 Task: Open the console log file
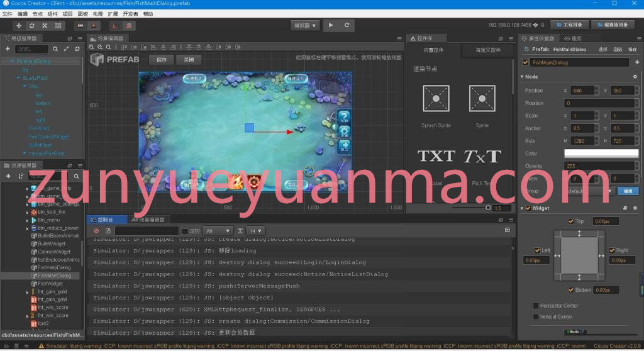(108, 231)
